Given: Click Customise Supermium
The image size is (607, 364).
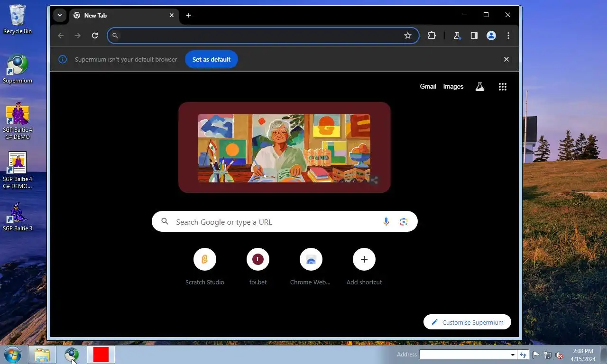Looking at the screenshot, I should [467, 322].
